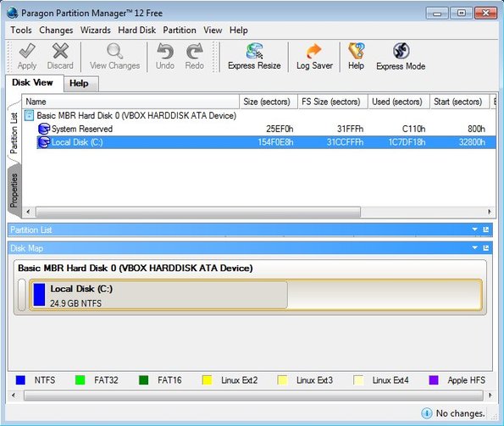Click the System Reserved partition icon
Image resolution: width=504 pixels, height=426 pixels.
[x=43, y=129]
